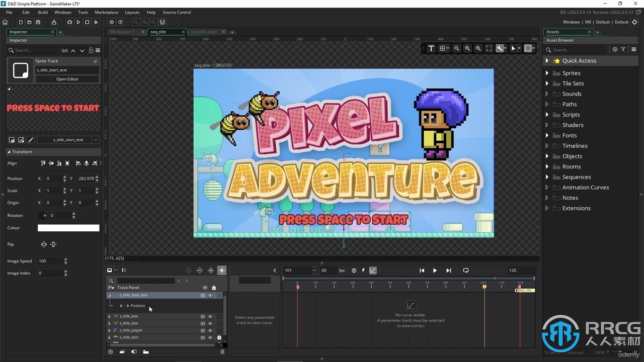The image size is (644, 362).
Task: Toggle all tracks visibility in Track Panel header
Action: pyautogui.click(x=205, y=288)
